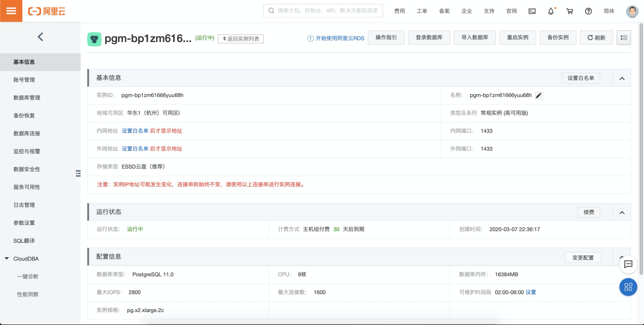Image resolution: width=644 pixels, height=325 pixels.
Task: Collapse the CloudDBA tree group
Action: click(x=7, y=259)
